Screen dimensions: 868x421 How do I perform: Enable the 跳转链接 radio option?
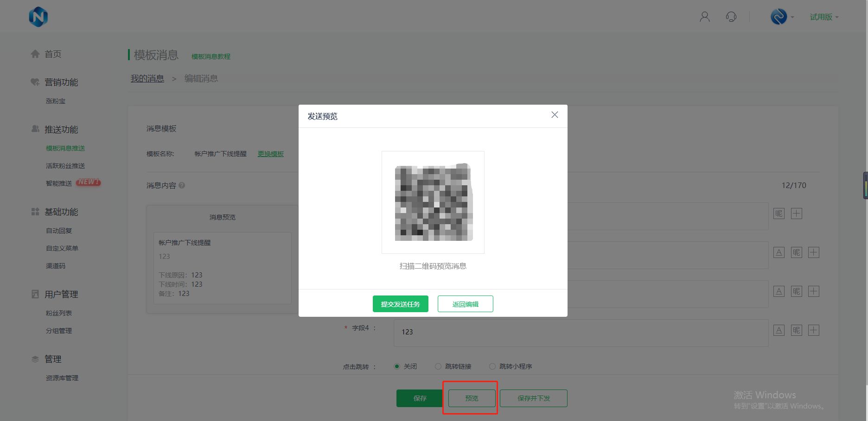438,366
